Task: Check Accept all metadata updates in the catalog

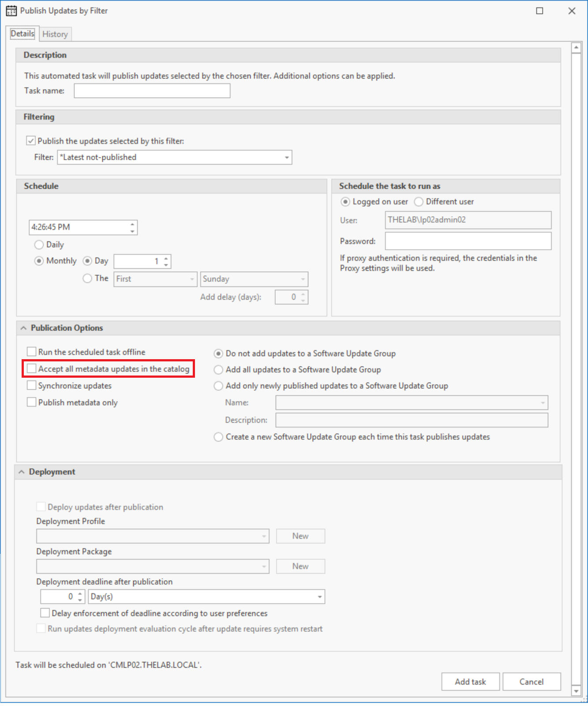Action: (31, 368)
